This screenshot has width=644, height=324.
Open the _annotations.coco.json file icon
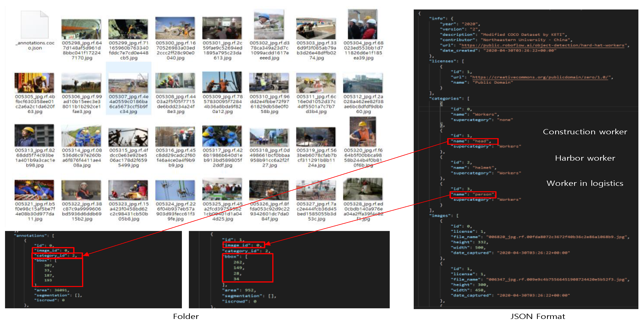pos(34,25)
